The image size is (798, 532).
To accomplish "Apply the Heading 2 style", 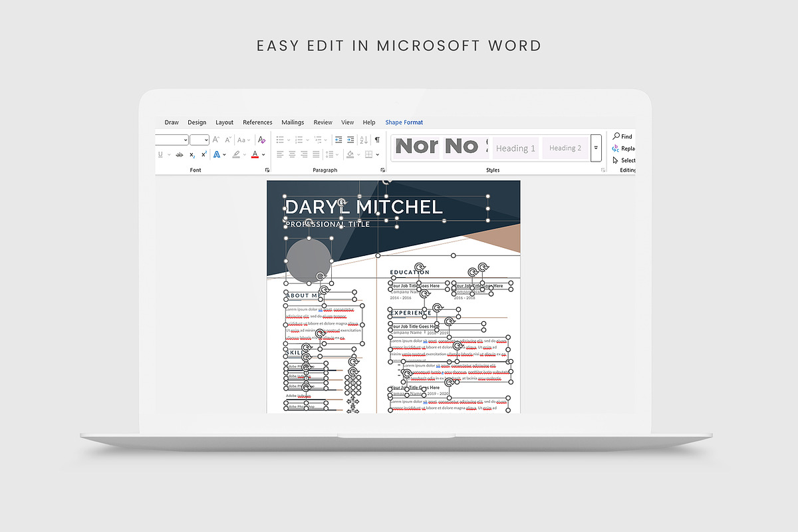I will 565,148.
